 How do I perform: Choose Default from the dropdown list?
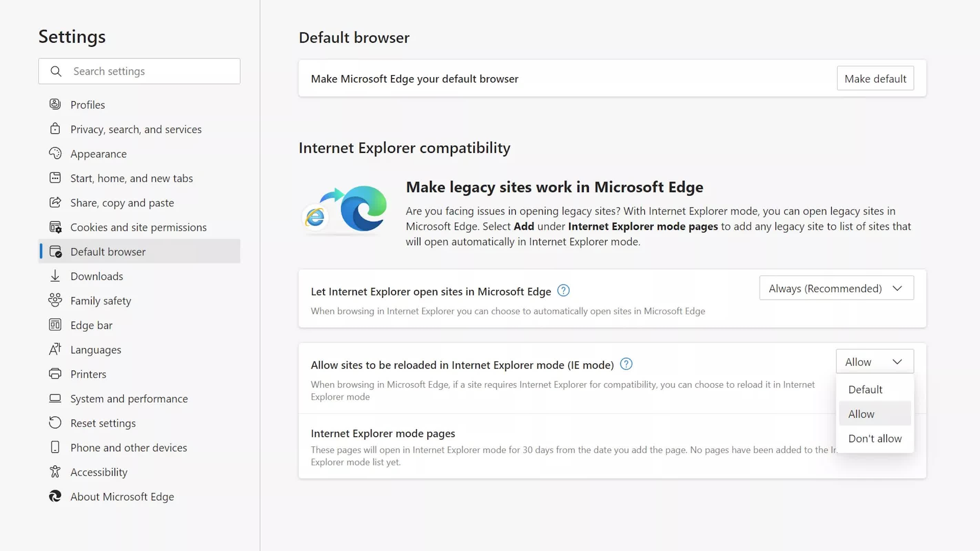865,389
